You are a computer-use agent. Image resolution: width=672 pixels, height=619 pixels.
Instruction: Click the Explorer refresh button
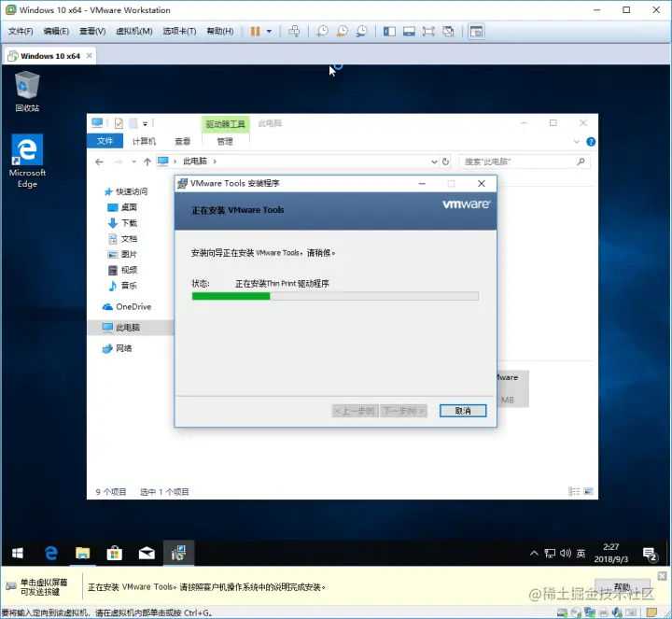[446, 162]
